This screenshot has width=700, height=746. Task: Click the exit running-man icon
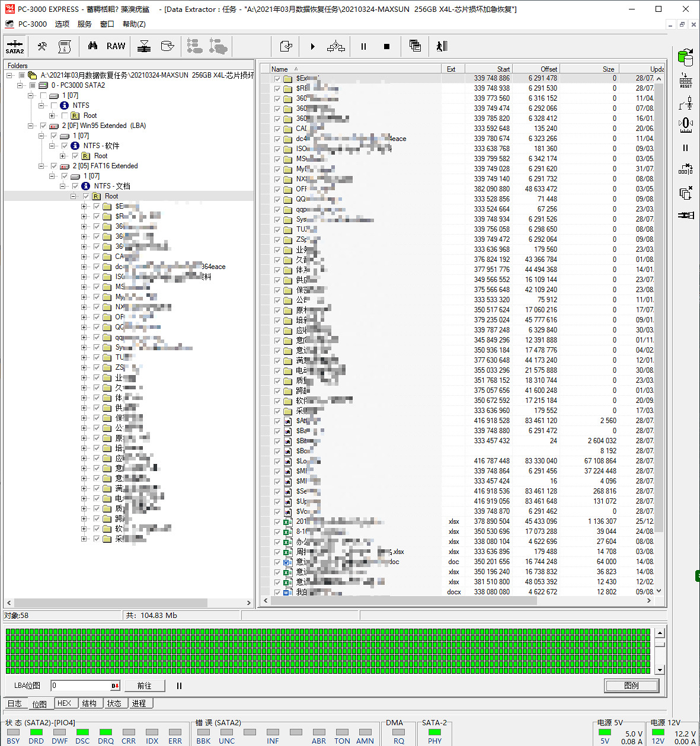click(x=442, y=46)
